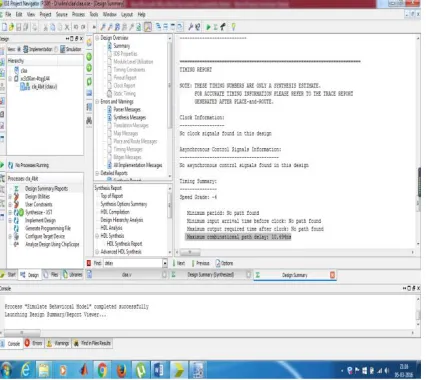The image size is (426, 380).
Task: Click the Windows Start button
Action: tap(6, 370)
